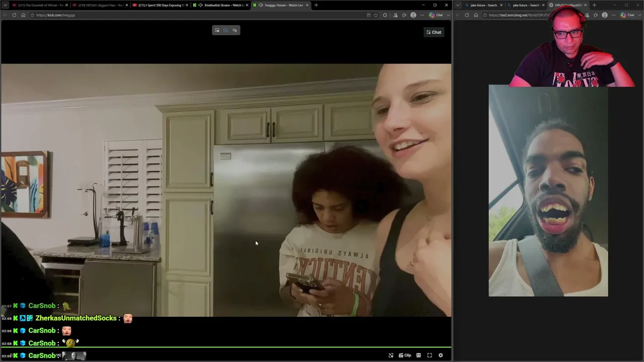
Task: Close the first 'jake future - Search' tab
Action: point(501,5)
